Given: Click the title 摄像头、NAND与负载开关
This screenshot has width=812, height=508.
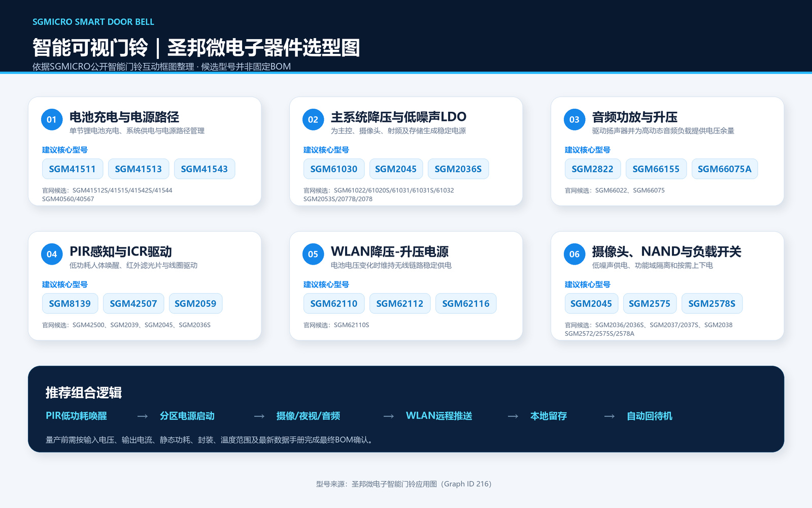Looking at the screenshot, I should 666,252.
